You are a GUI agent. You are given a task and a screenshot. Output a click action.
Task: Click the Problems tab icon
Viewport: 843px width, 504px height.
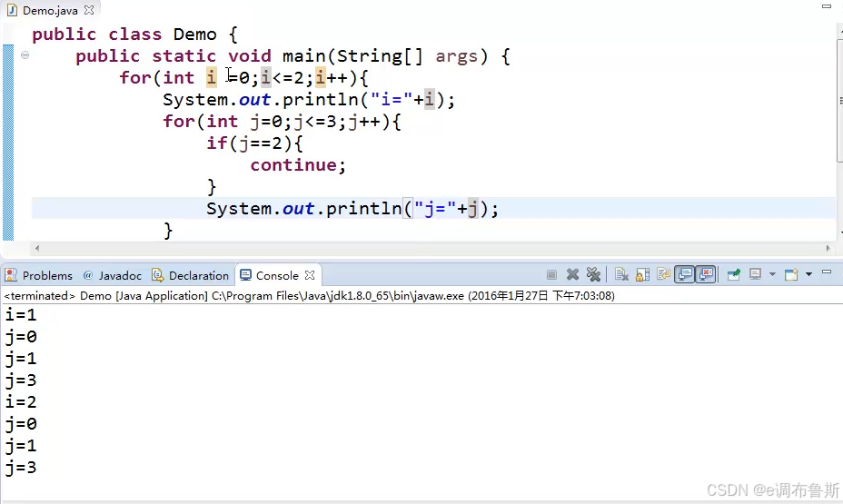coord(11,276)
